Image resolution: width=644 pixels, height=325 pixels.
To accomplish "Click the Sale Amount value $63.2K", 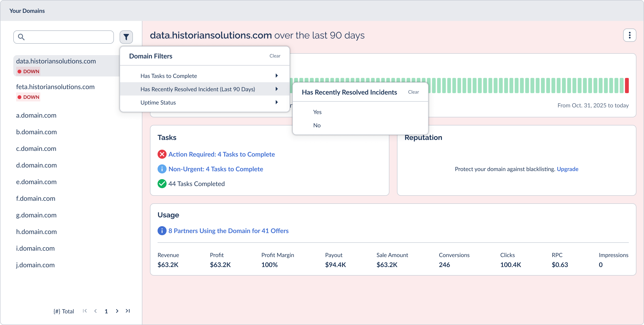I will coord(387,265).
